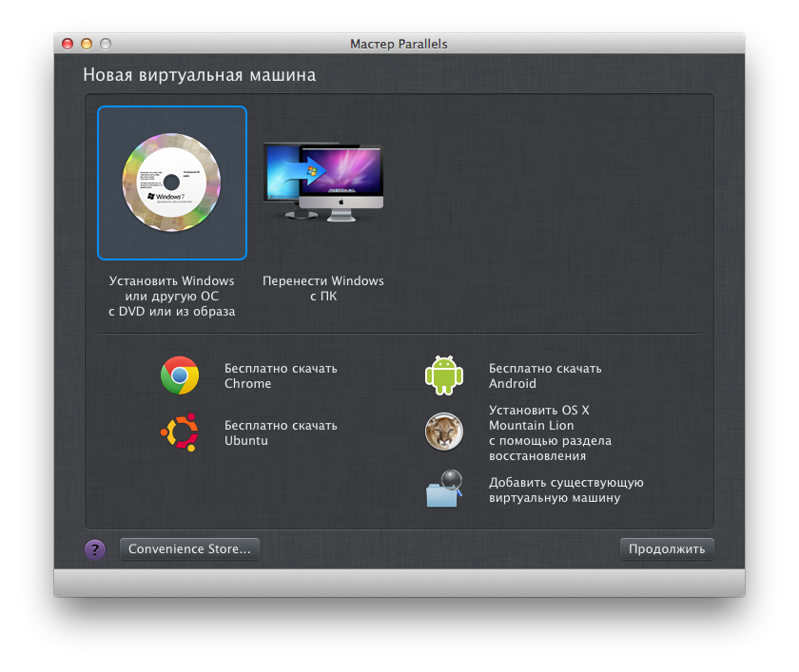Click the existing virtual machine folder icon
This screenshot has width=799, height=672.
[444, 490]
